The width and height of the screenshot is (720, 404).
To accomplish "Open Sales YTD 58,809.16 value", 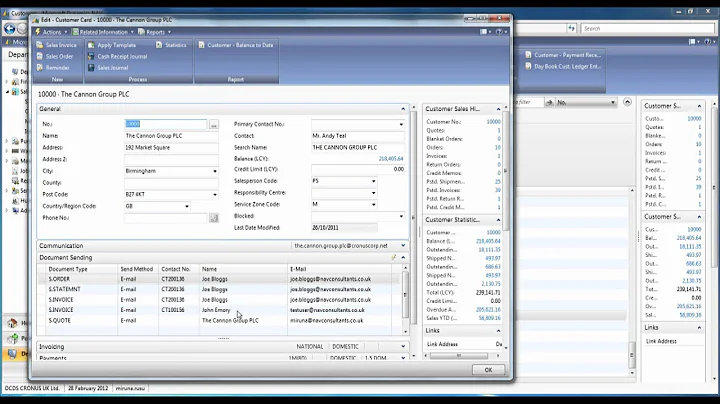I will click(x=489, y=318).
